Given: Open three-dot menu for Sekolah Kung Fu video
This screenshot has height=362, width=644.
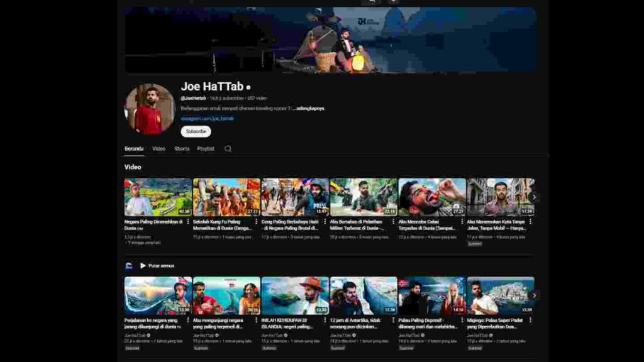Looking at the screenshot, I should tap(256, 222).
